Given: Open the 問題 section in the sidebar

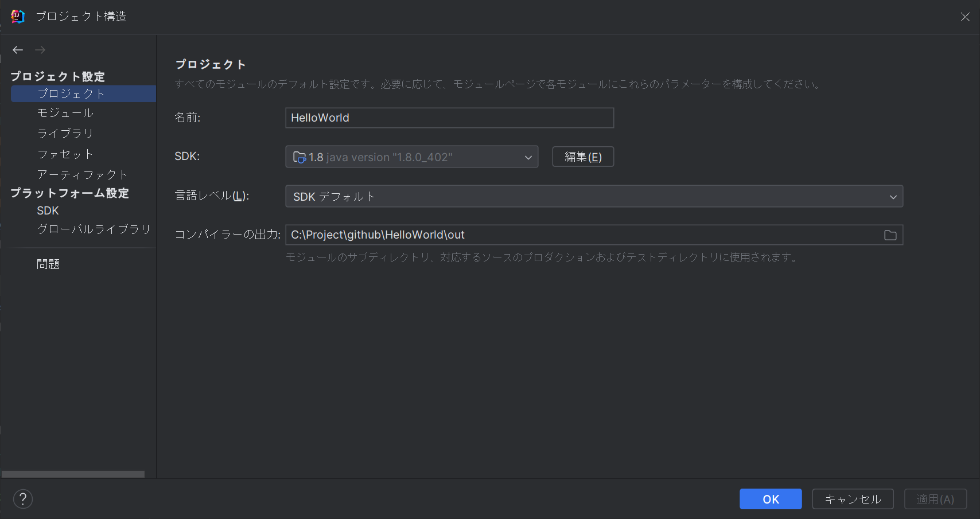Looking at the screenshot, I should tap(48, 264).
